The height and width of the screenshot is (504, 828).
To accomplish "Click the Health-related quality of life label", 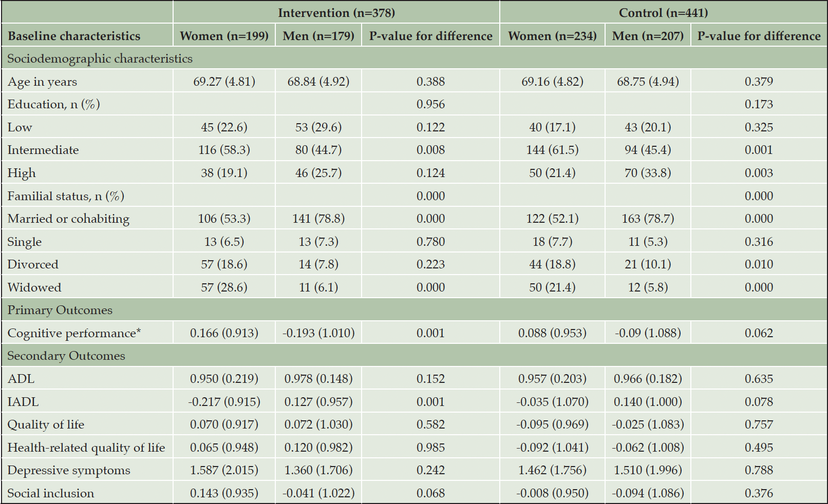I will [x=86, y=448].
